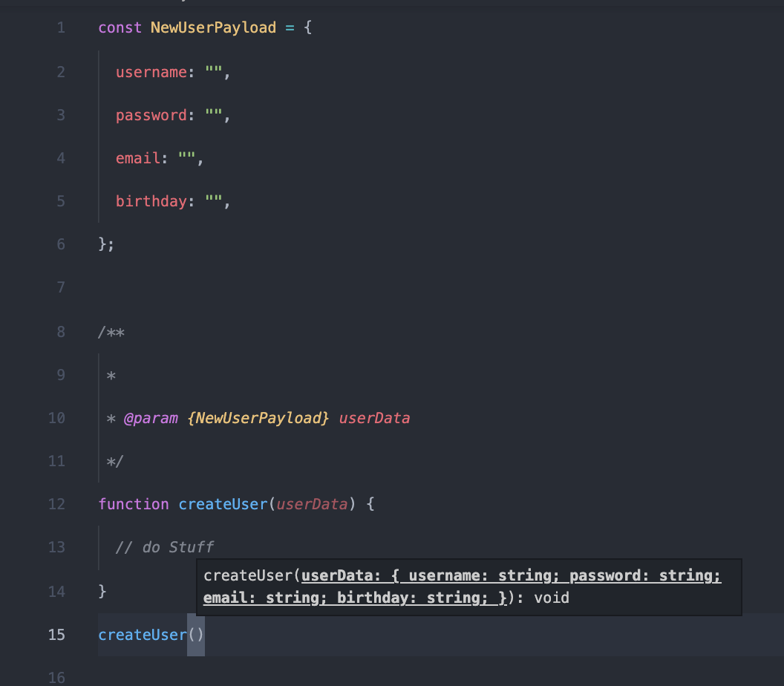784x686 pixels.
Task: Click line number 15 in the gutter
Action: (x=56, y=634)
